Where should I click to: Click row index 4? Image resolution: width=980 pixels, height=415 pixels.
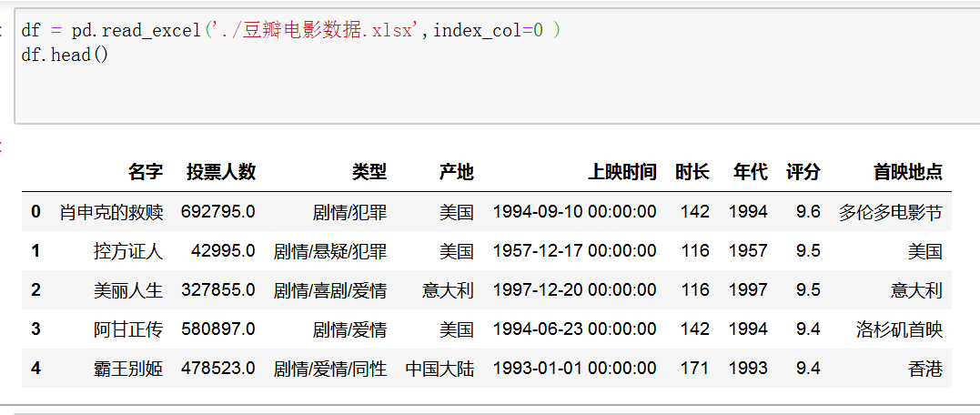[x=35, y=369]
